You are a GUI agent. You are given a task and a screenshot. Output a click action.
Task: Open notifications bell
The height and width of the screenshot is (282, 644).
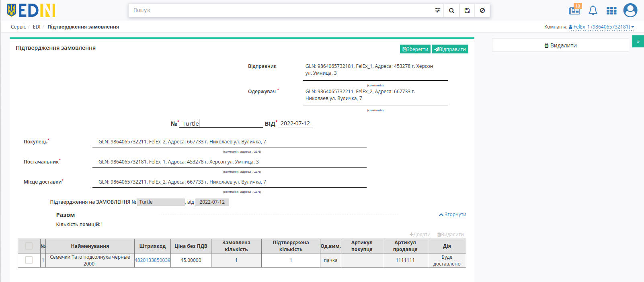point(593,10)
